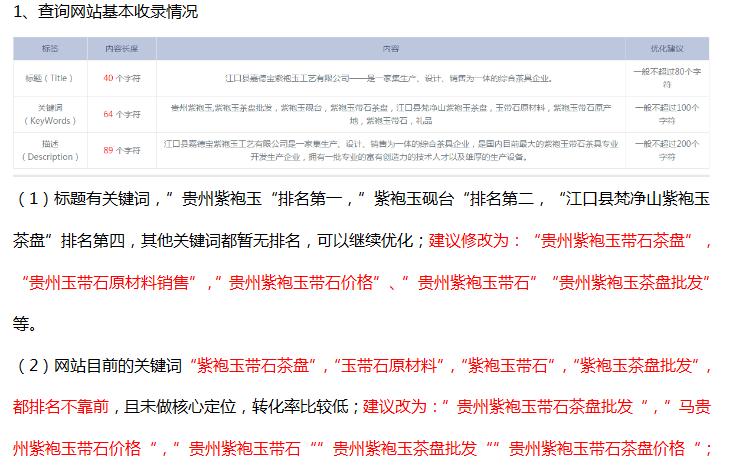The width and height of the screenshot is (733, 473).
Task: Click the red "89" character count
Action: (108, 150)
